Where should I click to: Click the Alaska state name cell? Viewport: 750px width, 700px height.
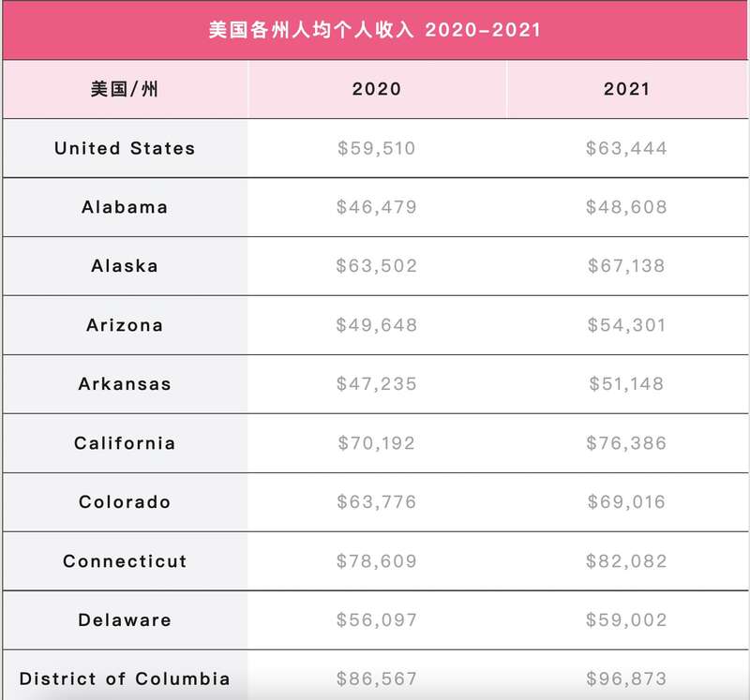[x=125, y=266]
